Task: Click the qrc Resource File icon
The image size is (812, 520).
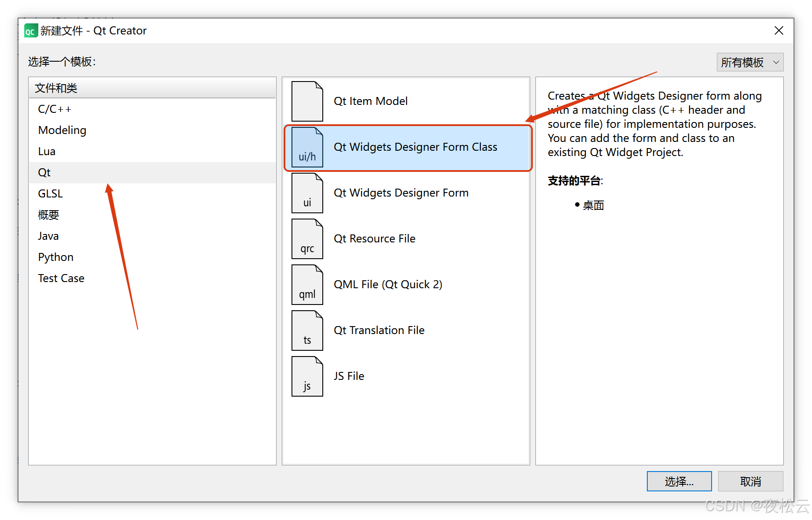Action: tap(307, 239)
